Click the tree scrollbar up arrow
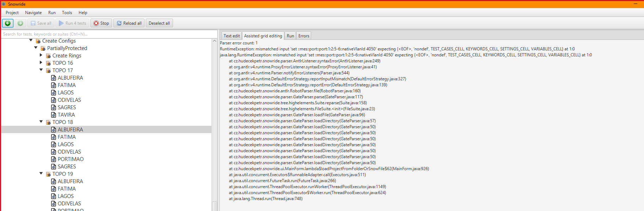 [x=215, y=41]
